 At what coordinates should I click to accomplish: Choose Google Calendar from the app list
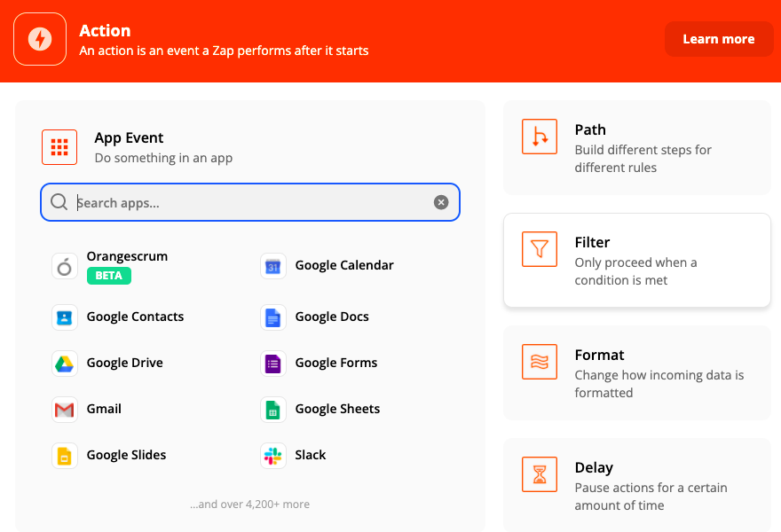tap(344, 265)
